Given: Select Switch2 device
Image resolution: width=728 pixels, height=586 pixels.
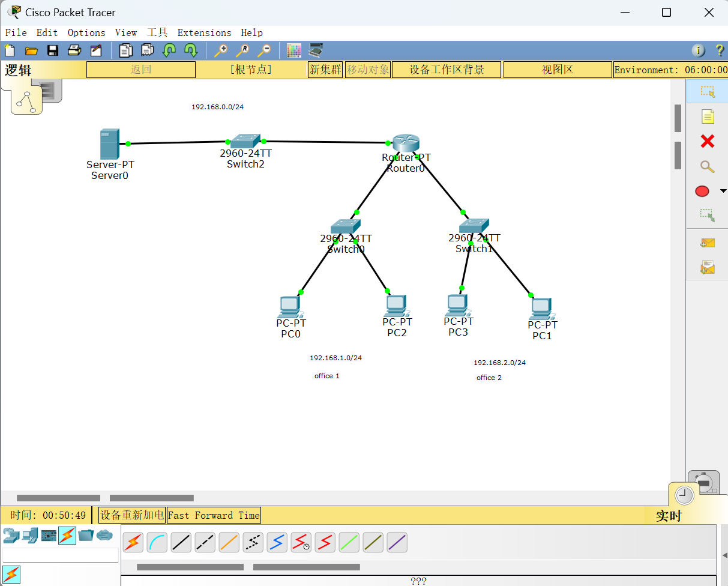Looking at the screenshot, I should [245, 142].
